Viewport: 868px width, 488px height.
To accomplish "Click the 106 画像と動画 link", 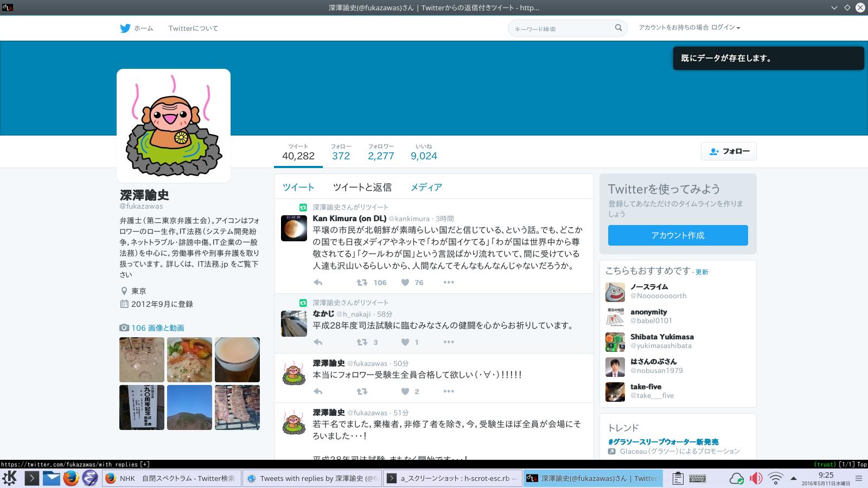I will point(157,328).
